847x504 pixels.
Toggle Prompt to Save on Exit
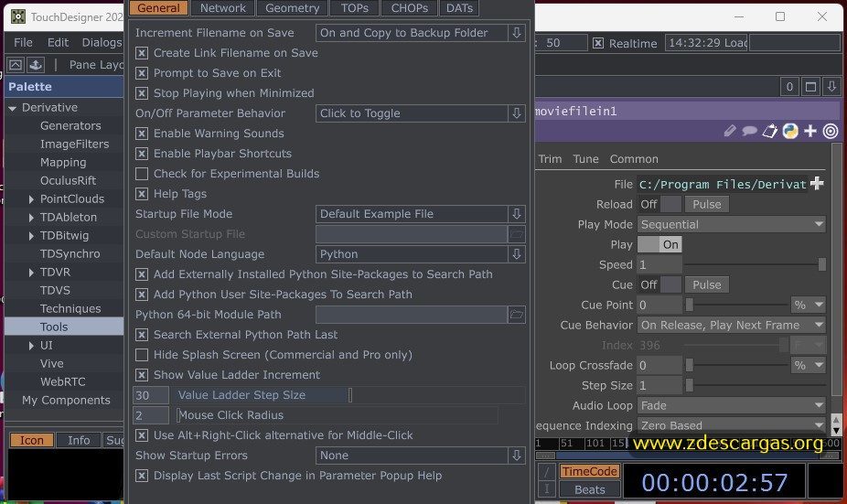coord(142,73)
